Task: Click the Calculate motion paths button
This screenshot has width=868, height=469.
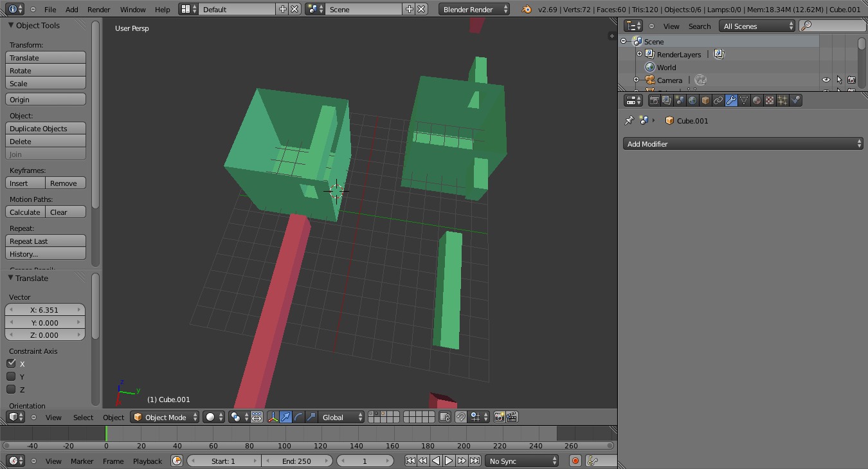Action: pyautogui.click(x=25, y=212)
